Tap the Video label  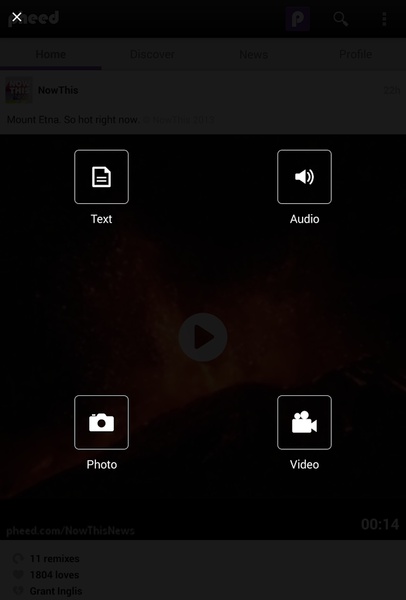click(304, 465)
